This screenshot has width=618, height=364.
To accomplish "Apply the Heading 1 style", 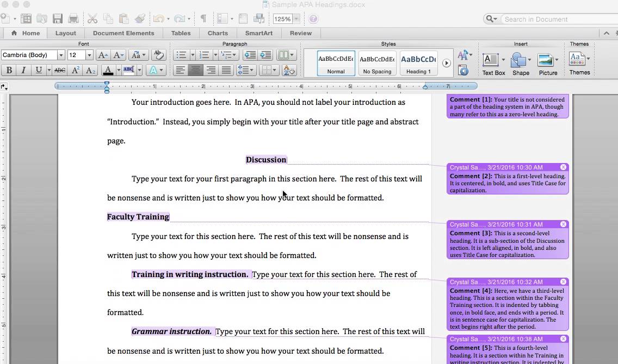I will [x=418, y=63].
